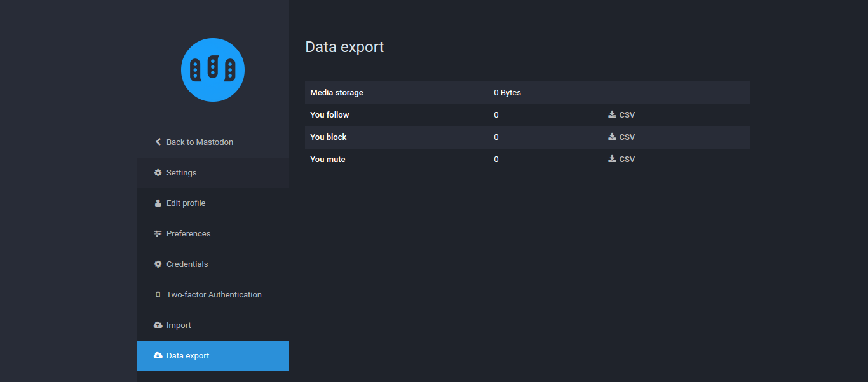Click the count 0 in You mute row
The image size is (868, 382).
(496, 160)
